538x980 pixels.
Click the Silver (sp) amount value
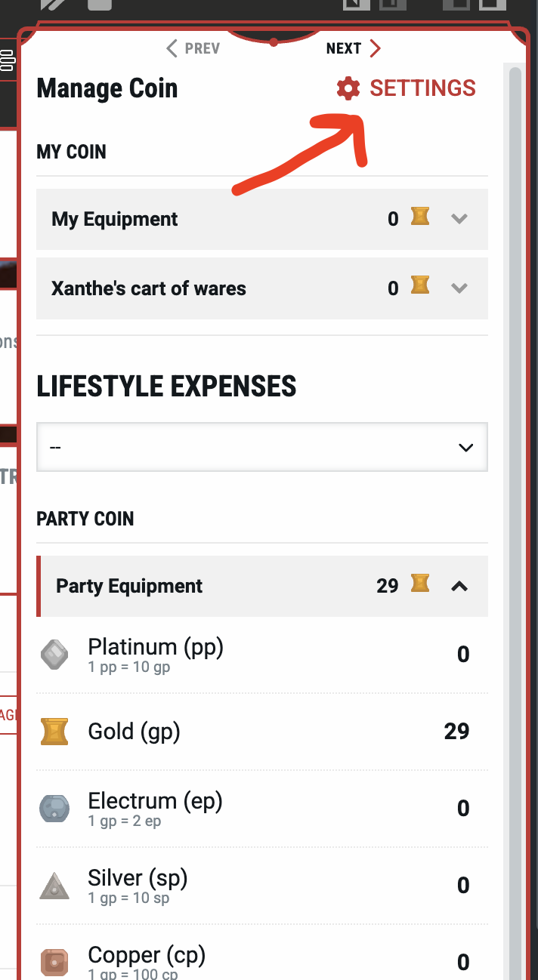463,886
